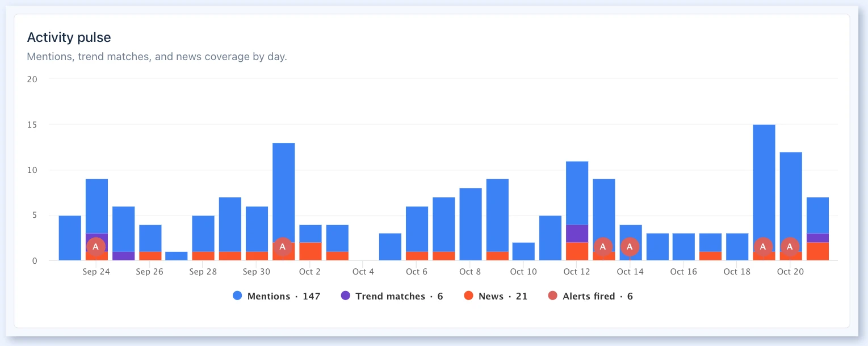Click the "Oct 16" axis label
868x346 pixels.
pyautogui.click(x=684, y=272)
